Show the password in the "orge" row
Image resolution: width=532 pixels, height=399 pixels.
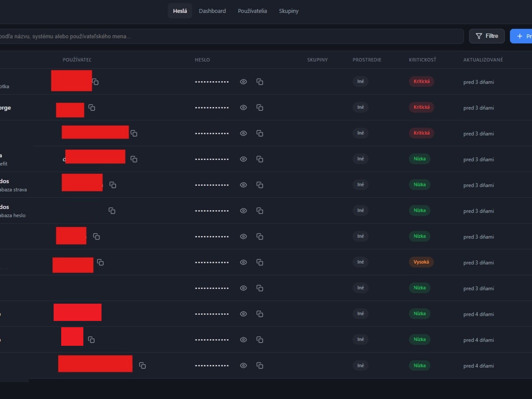(x=243, y=107)
